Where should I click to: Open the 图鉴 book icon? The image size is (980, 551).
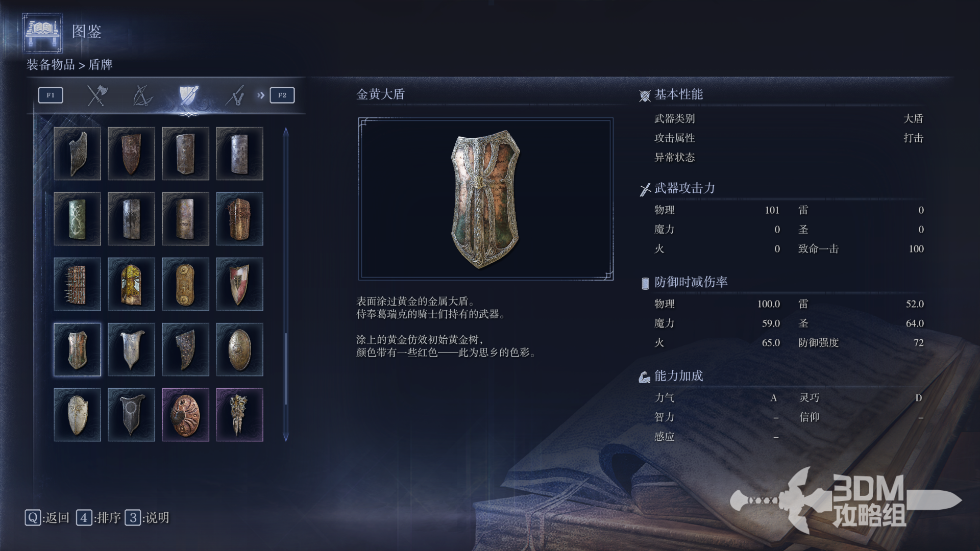pyautogui.click(x=43, y=33)
